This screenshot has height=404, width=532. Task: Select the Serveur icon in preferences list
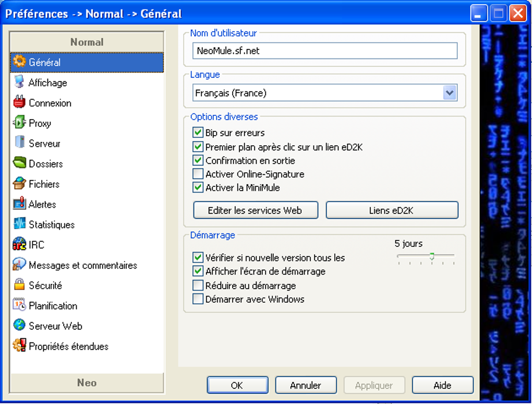(x=19, y=143)
